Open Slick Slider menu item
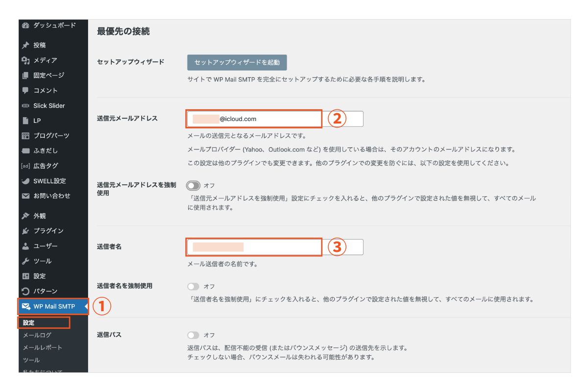 pos(49,106)
